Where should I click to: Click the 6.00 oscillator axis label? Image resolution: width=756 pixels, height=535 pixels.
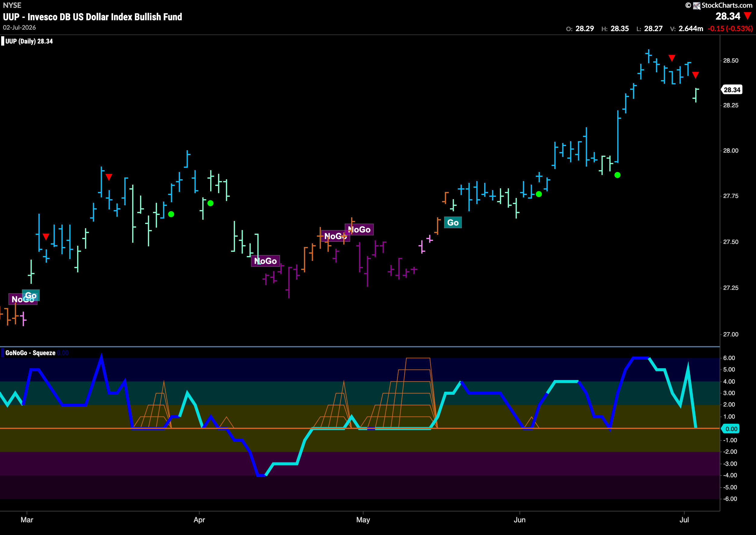pos(729,358)
